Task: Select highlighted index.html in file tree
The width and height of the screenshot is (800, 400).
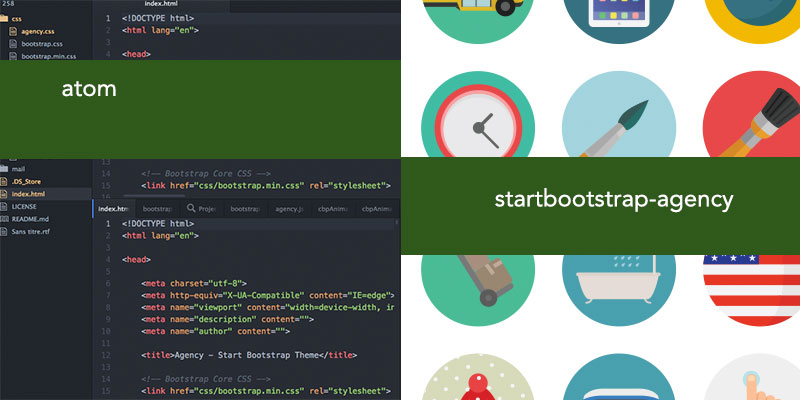Action: click(29, 194)
